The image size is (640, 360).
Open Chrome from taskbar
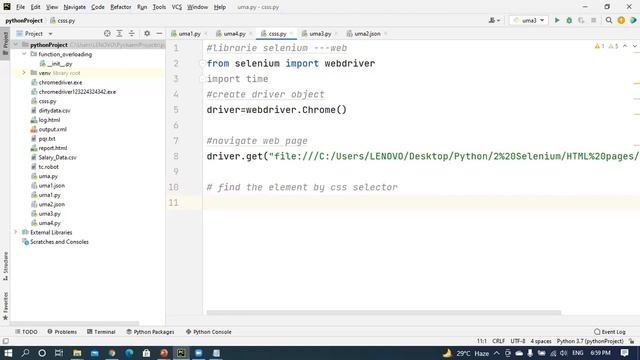tap(112, 353)
